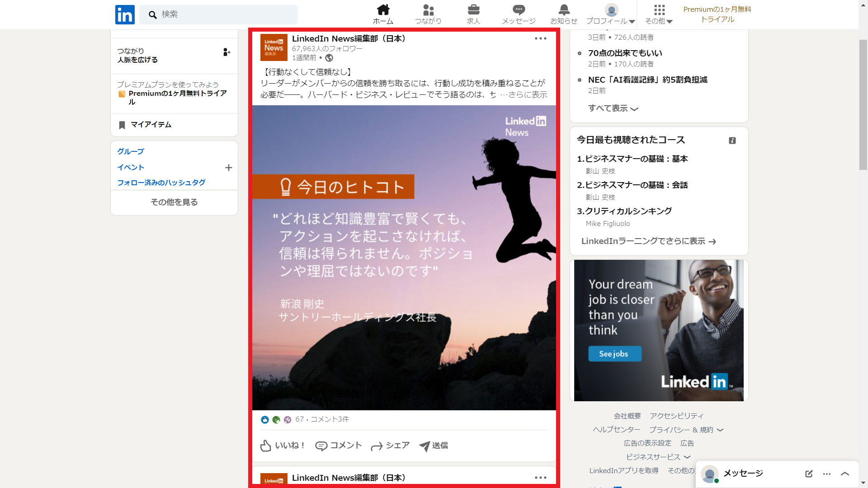Open the 今日のヒトコト post image
The image size is (868, 488).
coord(404,258)
